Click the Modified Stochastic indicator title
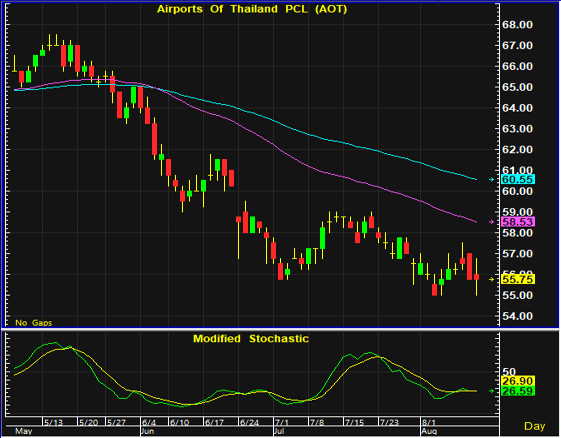This screenshot has height=438, width=561. (x=251, y=339)
